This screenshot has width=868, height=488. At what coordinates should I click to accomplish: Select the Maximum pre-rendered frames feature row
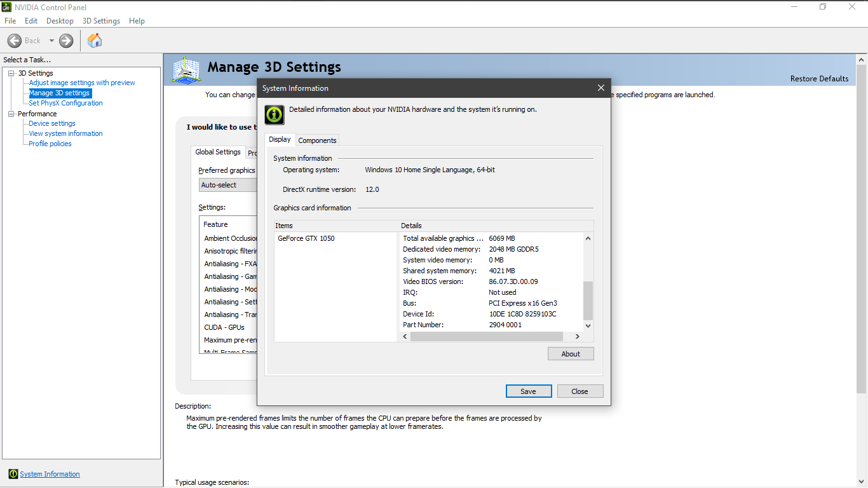point(229,340)
